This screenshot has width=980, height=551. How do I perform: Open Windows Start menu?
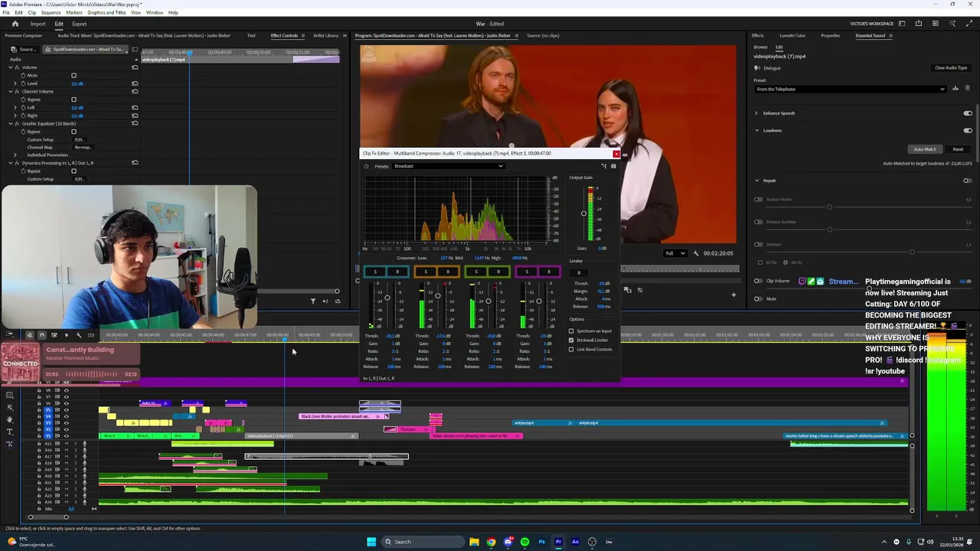tap(371, 542)
